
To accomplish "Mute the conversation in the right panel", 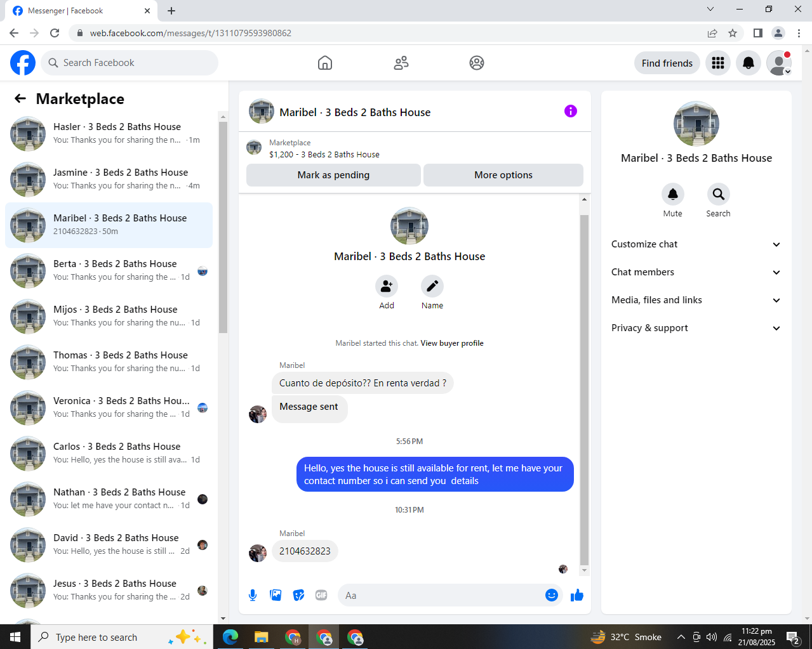I will 673,194.
